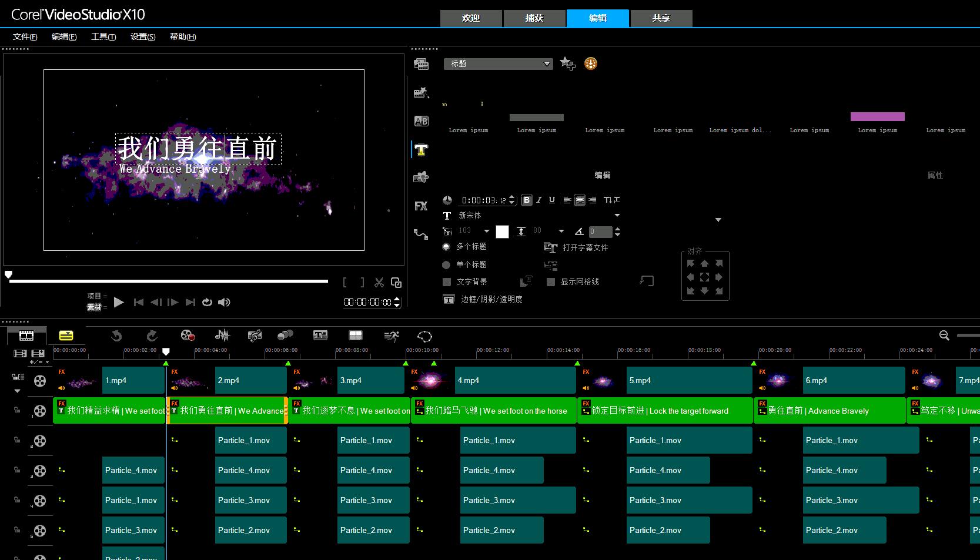Toggle bold text formatting

(527, 200)
